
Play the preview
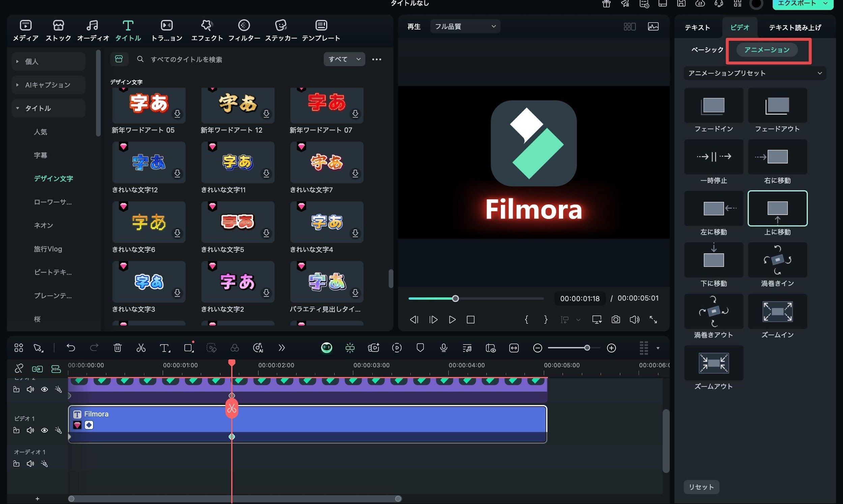(x=452, y=320)
